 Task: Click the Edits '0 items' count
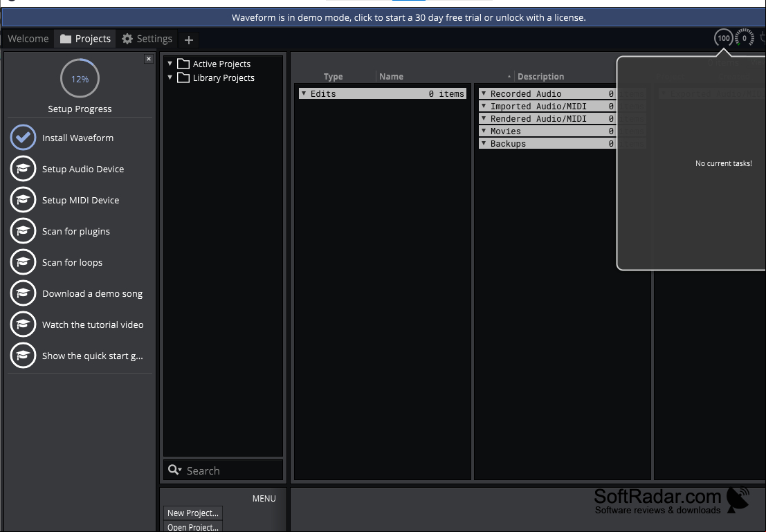coord(446,94)
